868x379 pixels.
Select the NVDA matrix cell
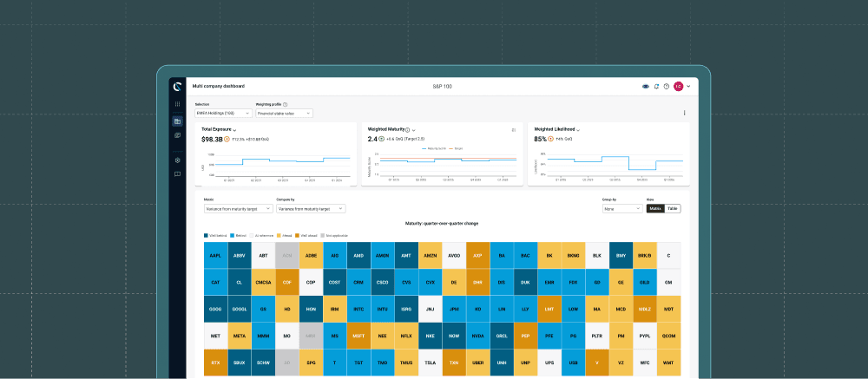[477, 336]
